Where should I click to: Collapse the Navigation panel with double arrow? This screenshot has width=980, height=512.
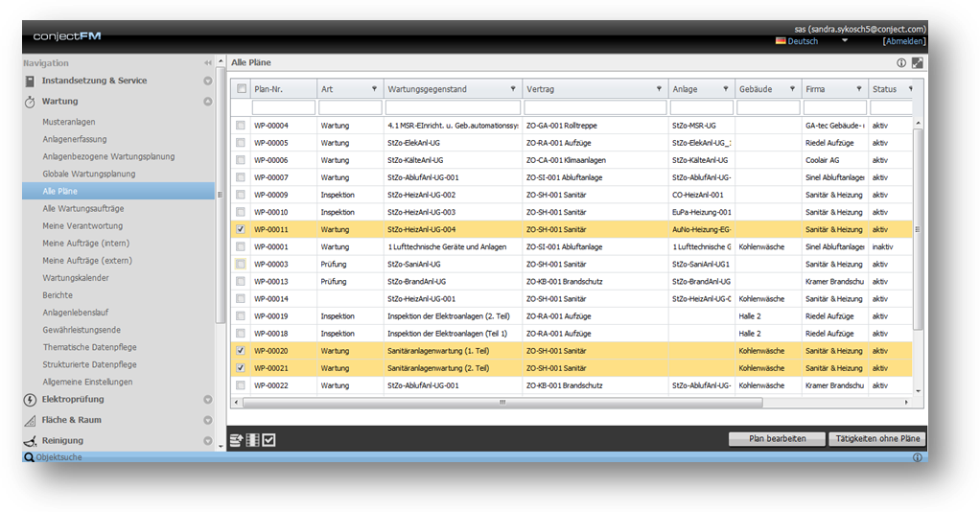click(x=207, y=63)
